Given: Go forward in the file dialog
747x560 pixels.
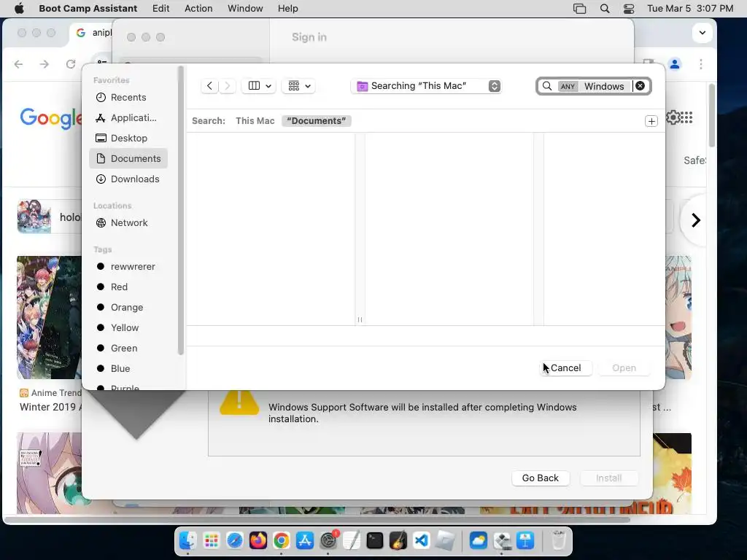Looking at the screenshot, I should (x=228, y=86).
